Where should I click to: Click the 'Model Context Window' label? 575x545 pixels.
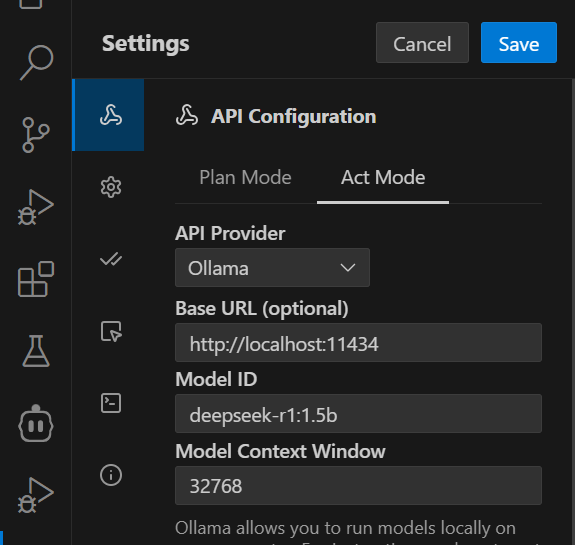pos(280,451)
